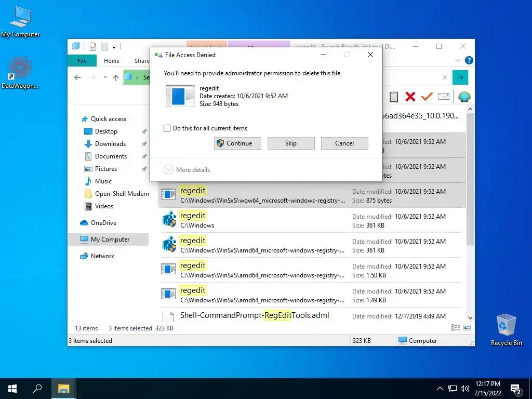Click Properties icon in quick access toolbar
Viewport: 532px width, 399px height.
pos(93,46)
